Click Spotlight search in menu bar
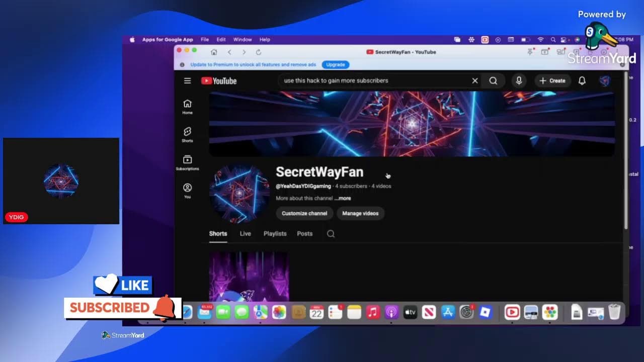The image size is (644, 362). point(553,39)
